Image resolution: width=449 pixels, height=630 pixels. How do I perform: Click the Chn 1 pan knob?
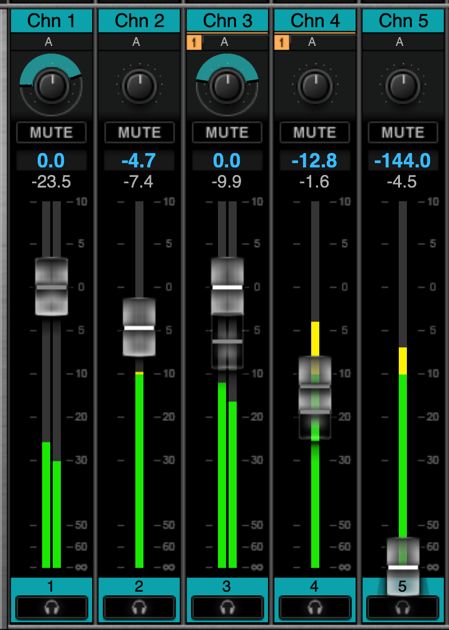coord(51,86)
